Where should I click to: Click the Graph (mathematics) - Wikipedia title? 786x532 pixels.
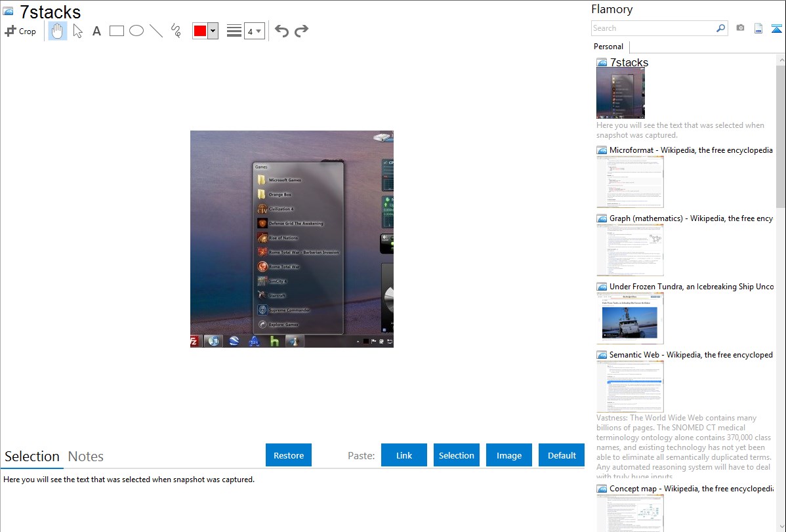coord(691,218)
